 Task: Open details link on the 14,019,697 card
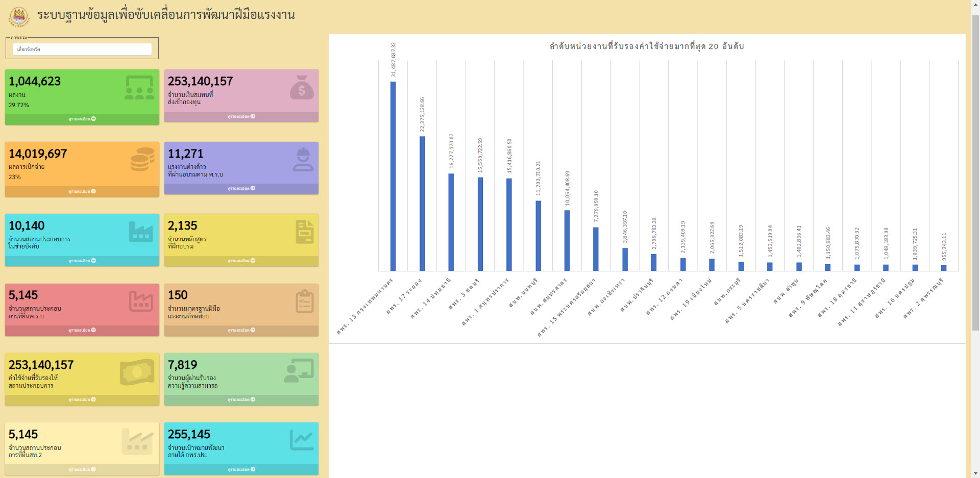coord(82,191)
